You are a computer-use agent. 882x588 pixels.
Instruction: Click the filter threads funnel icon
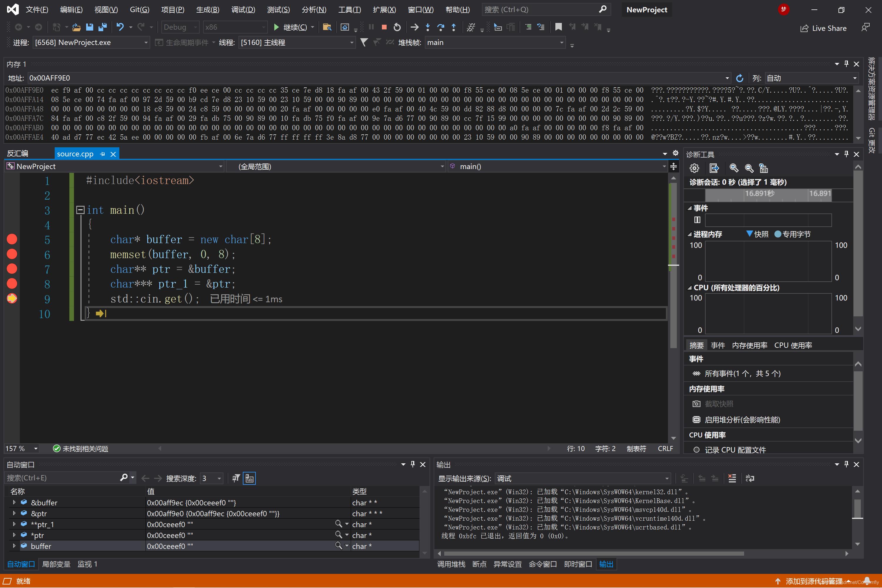(364, 42)
